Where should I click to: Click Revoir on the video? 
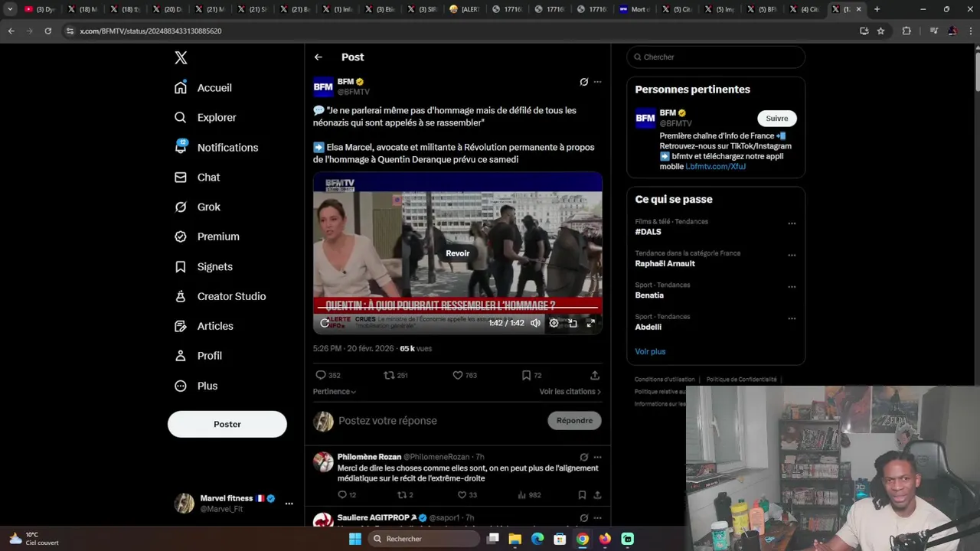click(x=458, y=253)
